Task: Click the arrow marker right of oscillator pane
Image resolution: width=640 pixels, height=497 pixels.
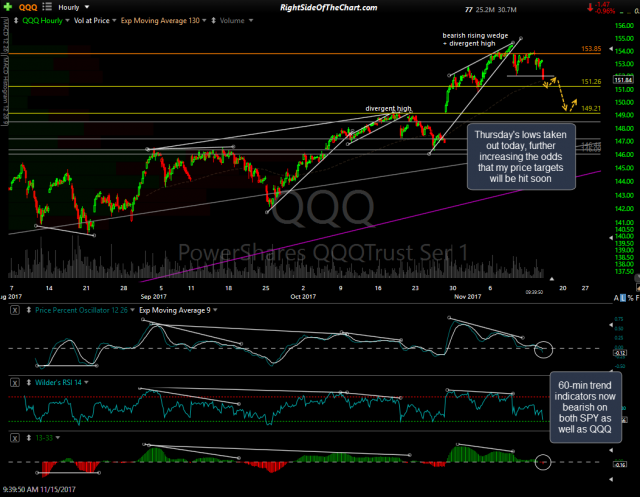Action: (x=611, y=325)
